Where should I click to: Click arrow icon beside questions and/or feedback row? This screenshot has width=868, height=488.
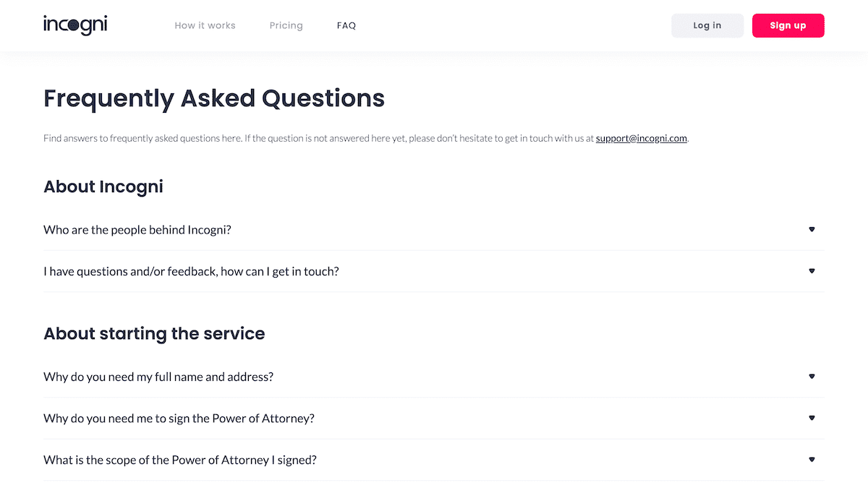pos(812,271)
